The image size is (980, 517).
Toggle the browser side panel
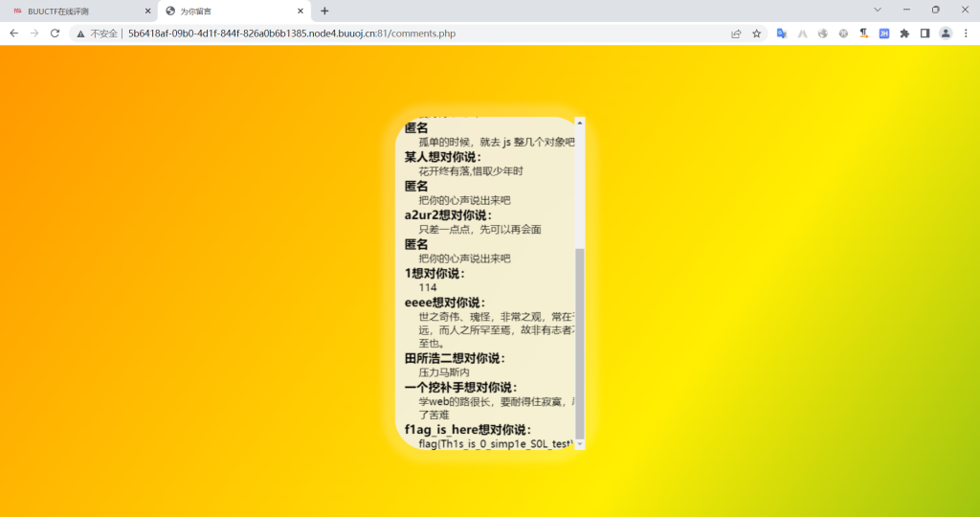point(924,33)
